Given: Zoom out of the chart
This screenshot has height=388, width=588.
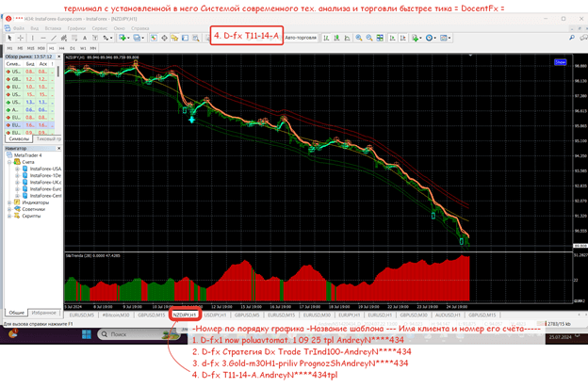Looking at the screenshot, I should click(x=369, y=38).
